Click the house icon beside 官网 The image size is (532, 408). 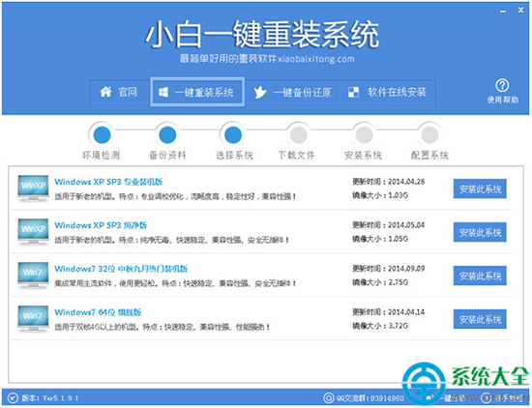click(105, 92)
